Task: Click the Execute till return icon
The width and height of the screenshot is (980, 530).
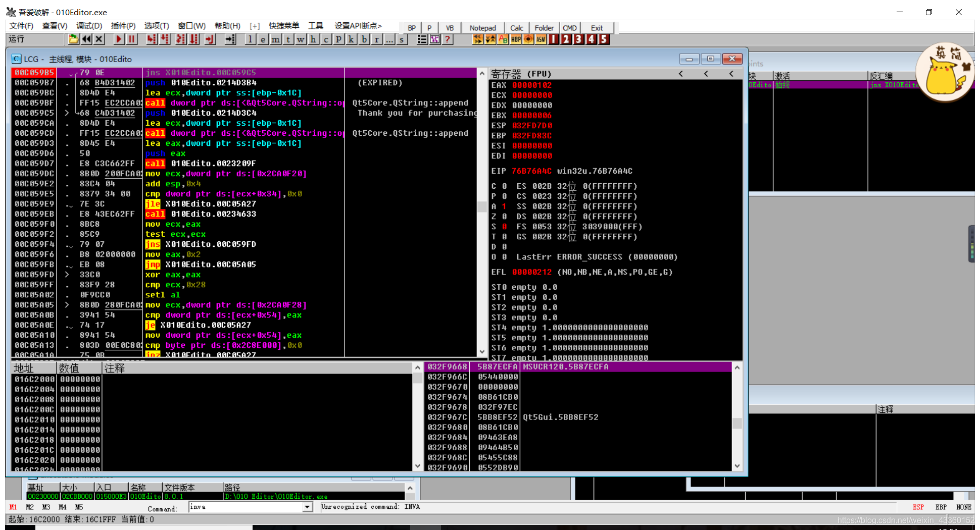Action: [x=210, y=39]
